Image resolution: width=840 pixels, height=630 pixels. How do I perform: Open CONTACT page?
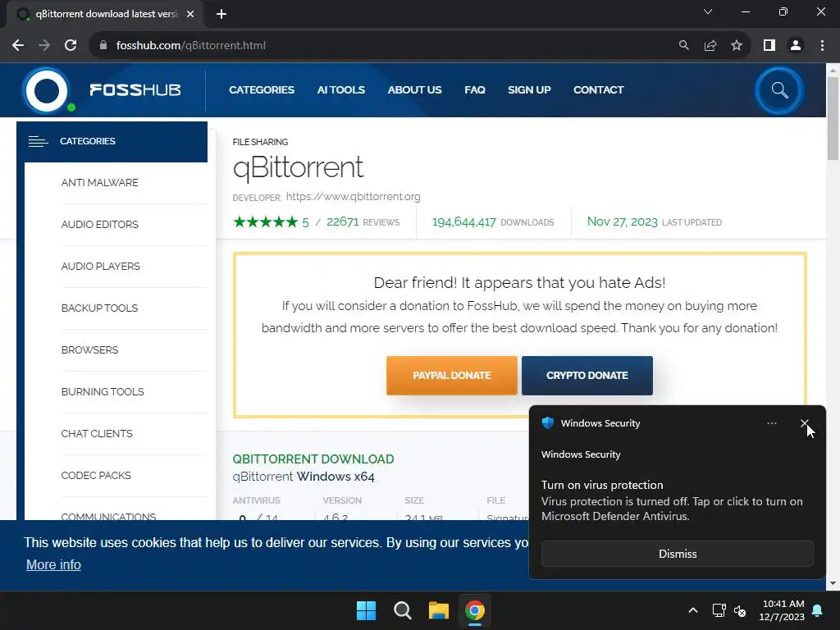[x=598, y=90]
